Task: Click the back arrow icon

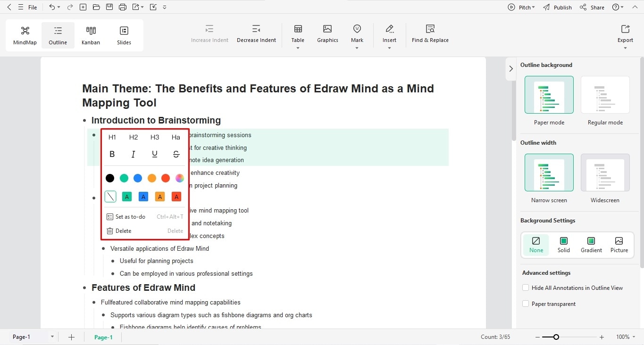Action: (9, 7)
